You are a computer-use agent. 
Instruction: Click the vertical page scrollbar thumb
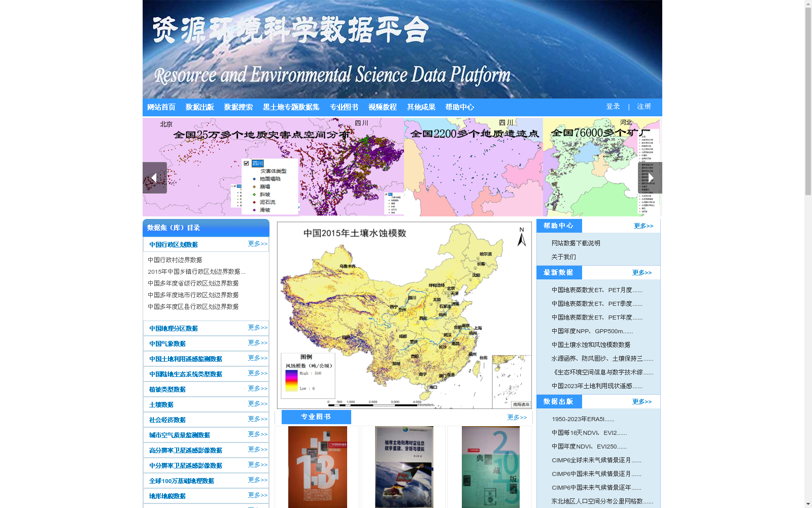coord(808,102)
